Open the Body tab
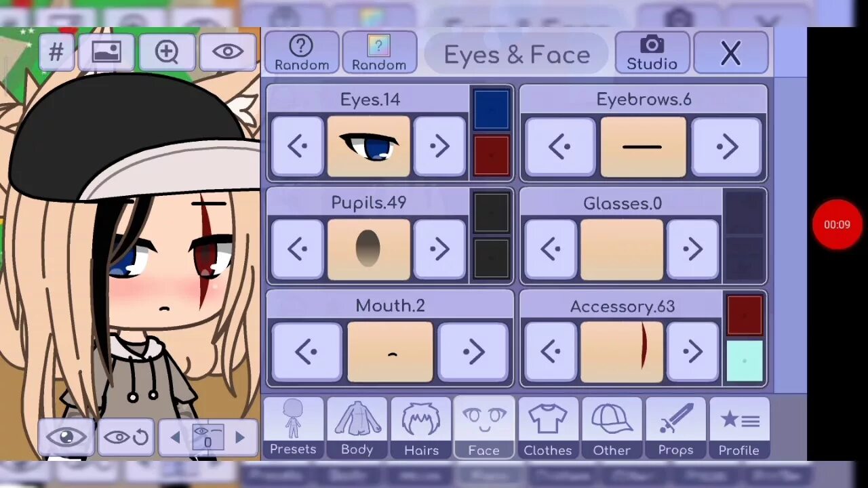The image size is (868, 488). (x=357, y=428)
